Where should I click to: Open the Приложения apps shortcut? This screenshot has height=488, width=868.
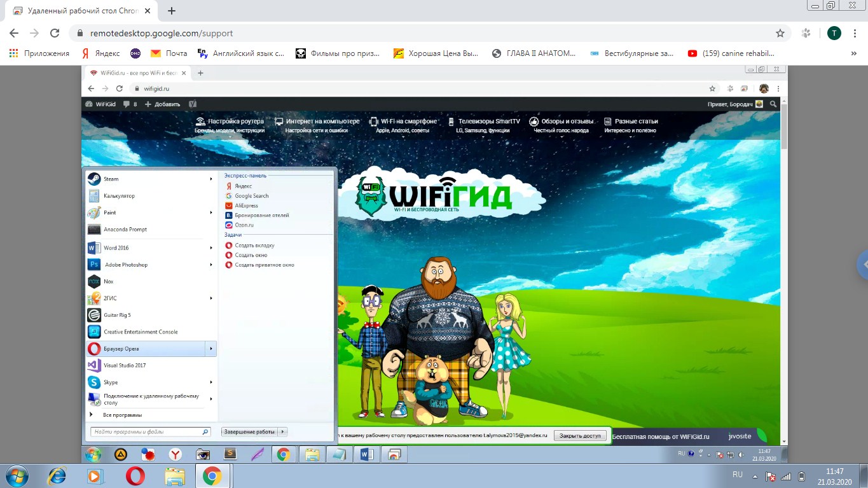39,53
